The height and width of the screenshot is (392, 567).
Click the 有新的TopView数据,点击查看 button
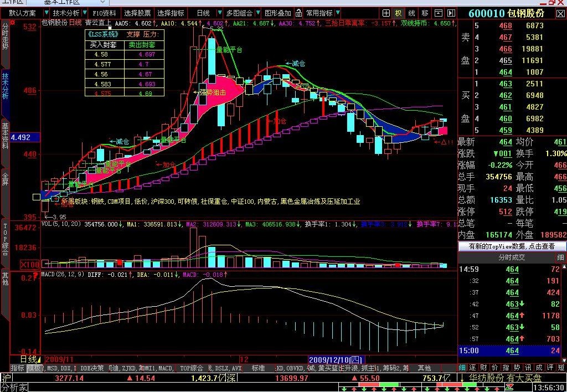pos(512,246)
